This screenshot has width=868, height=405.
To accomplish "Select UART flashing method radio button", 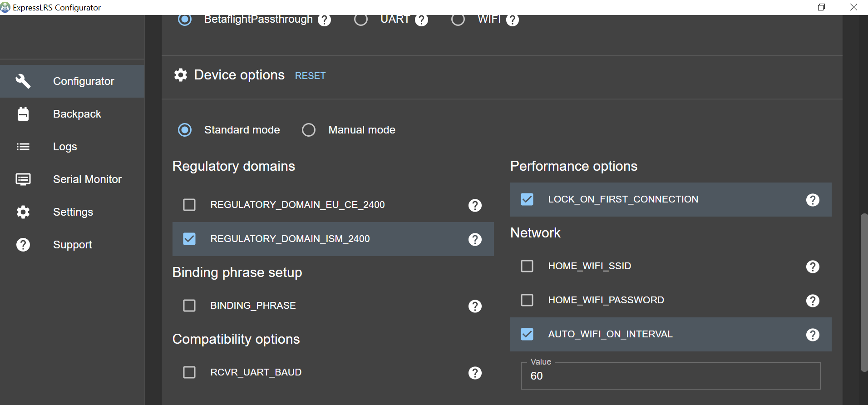I will [361, 20].
